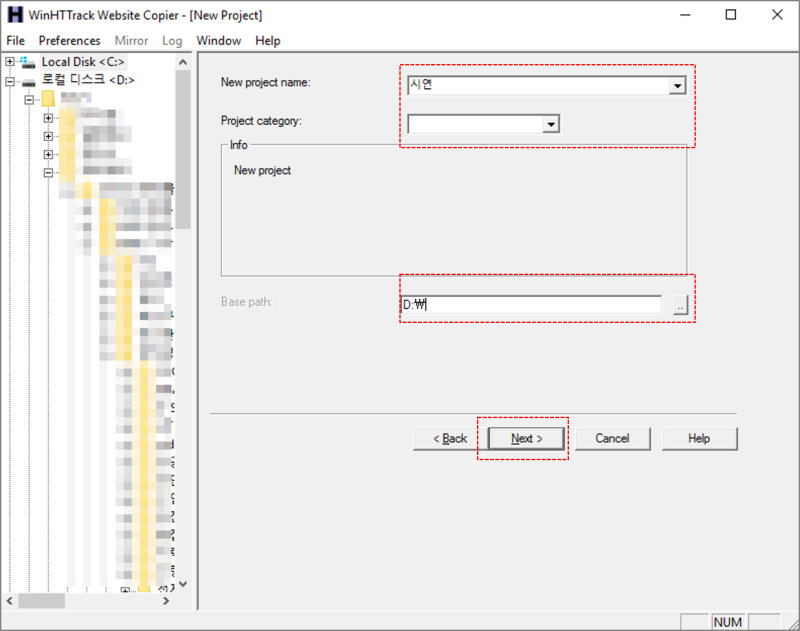Collapse the 로컬 디스크 D: tree node
The width and height of the screenshot is (800, 631).
(10, 81)
